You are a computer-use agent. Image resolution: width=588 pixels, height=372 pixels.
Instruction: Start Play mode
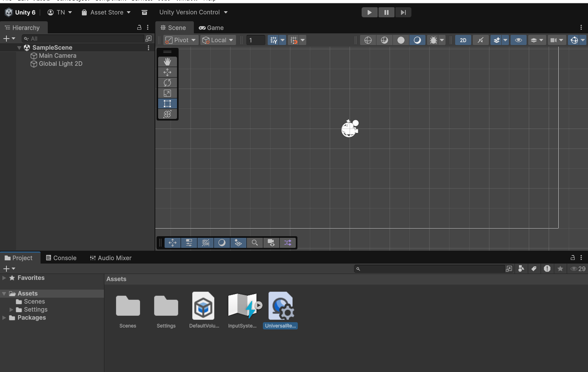pos(369,12)
